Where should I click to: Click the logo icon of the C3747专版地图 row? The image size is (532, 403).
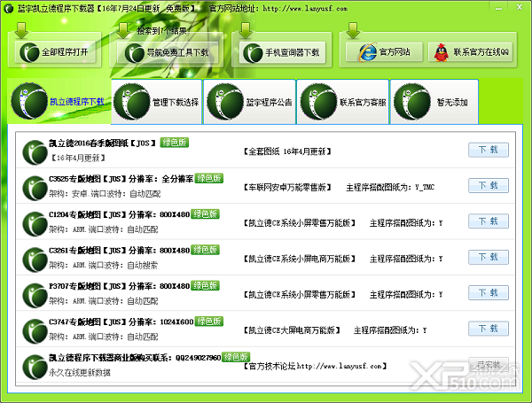pos(35,331)
